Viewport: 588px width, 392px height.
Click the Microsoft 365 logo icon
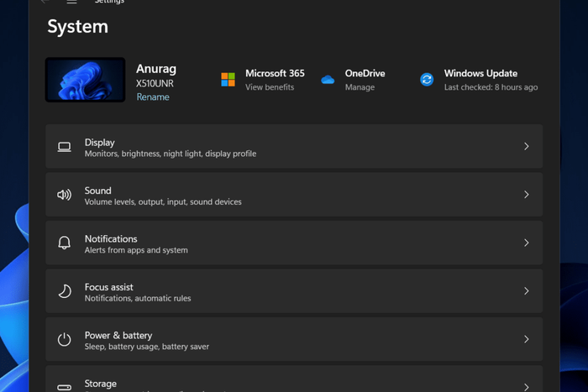click(228, 80)
